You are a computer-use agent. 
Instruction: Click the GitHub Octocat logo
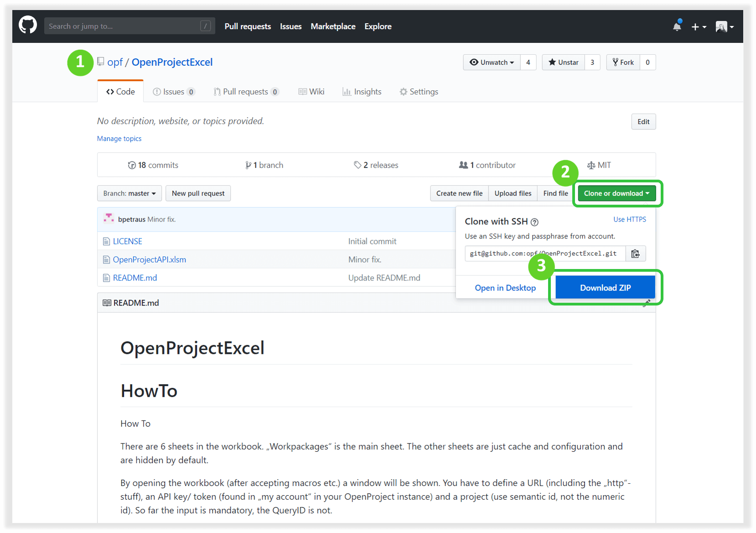pyautogui.click(x=28, y=26)
